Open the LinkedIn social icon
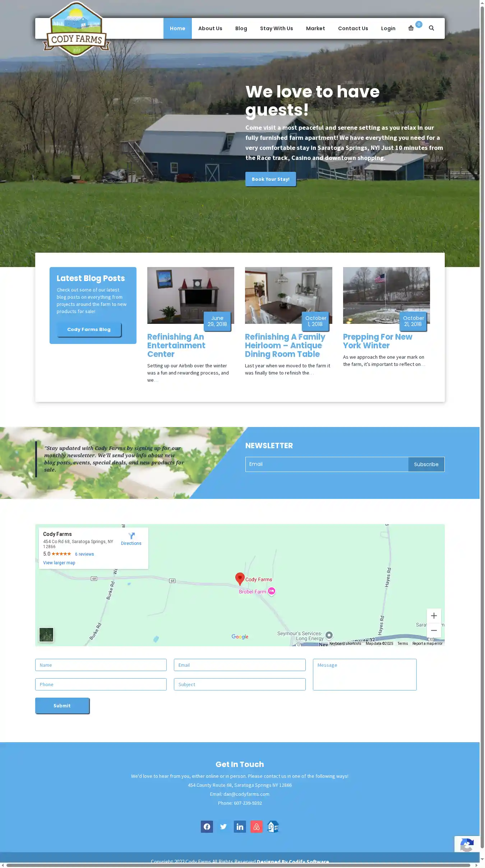The width and height of the screenshot is (485, 868). click(240, 827)
